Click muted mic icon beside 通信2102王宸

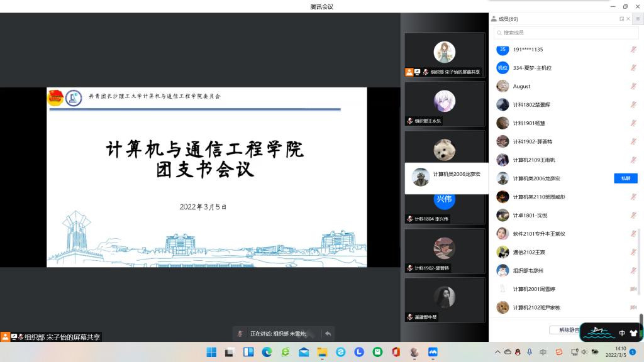[x=633, y=252]
